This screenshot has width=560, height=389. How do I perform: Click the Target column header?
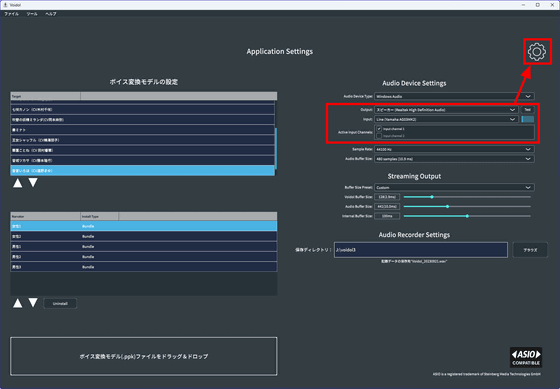45,96
